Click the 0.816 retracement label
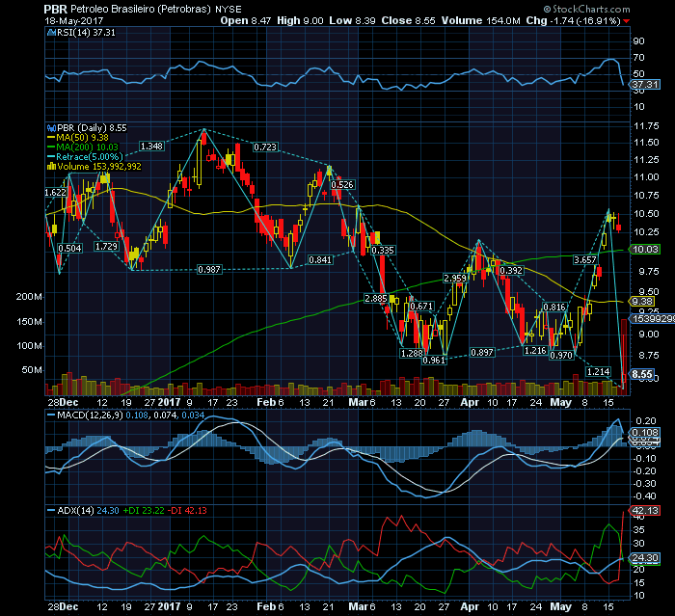The image size is (675, 616). pyautogui.click(x=554, y=307)
